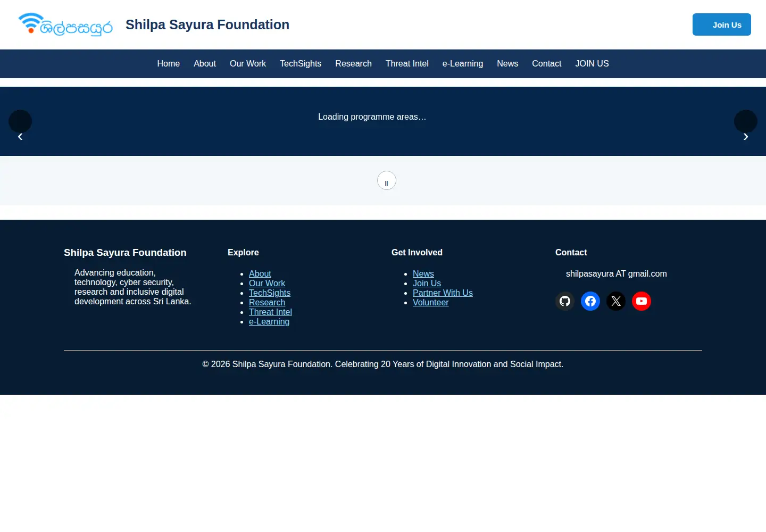This screenshot has height=532, width=766.
Task: Follow the Research footer link
Action: [267, 302]
